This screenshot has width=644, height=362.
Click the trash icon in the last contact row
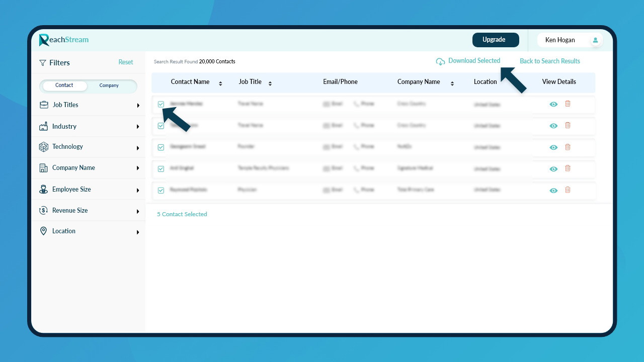tap(568, 190)
